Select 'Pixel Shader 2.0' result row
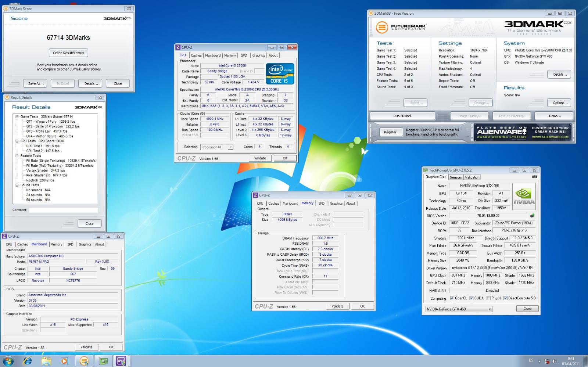 47,176
